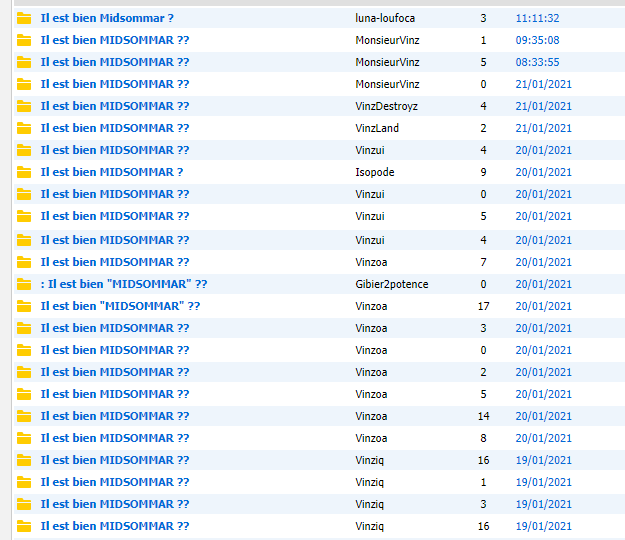Click author name 'VinzLand'
Screen dimensions: 625x540
[x=377, y=128]
